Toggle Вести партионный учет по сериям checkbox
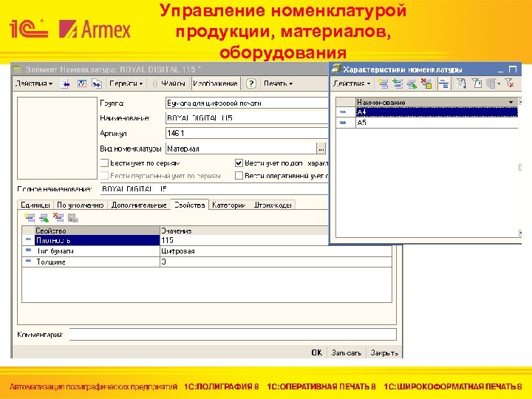 104,176
